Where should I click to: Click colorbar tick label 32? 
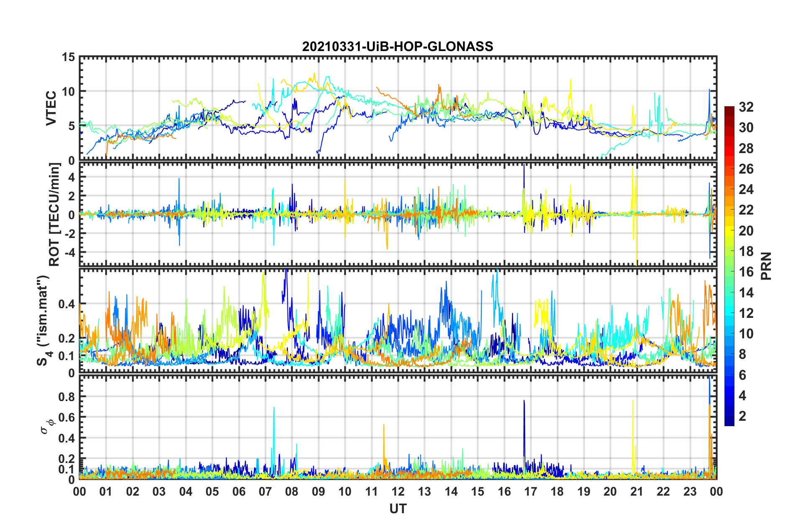coord(746,107)
